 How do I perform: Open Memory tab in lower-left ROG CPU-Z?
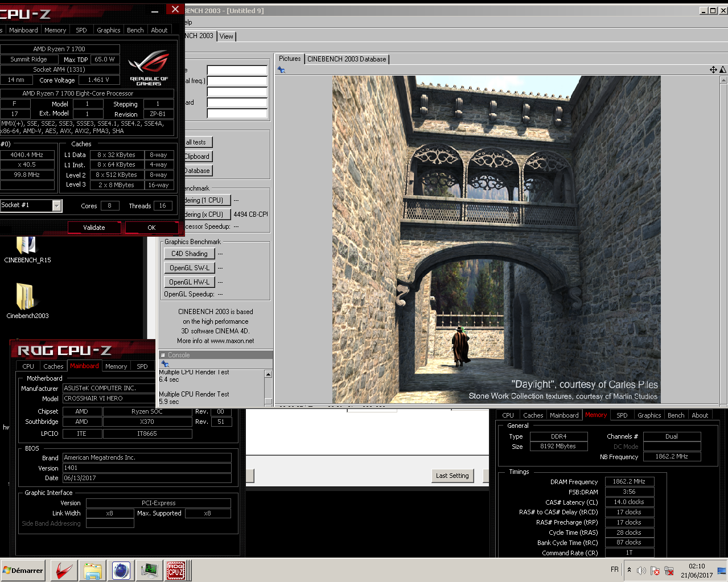pyautogui.click(x=116, y=366)
